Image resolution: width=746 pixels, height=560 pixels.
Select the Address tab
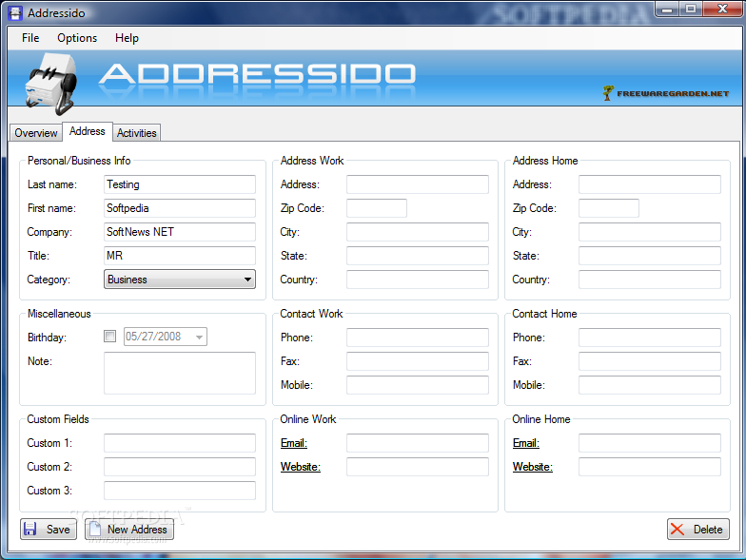coord(88,131)
